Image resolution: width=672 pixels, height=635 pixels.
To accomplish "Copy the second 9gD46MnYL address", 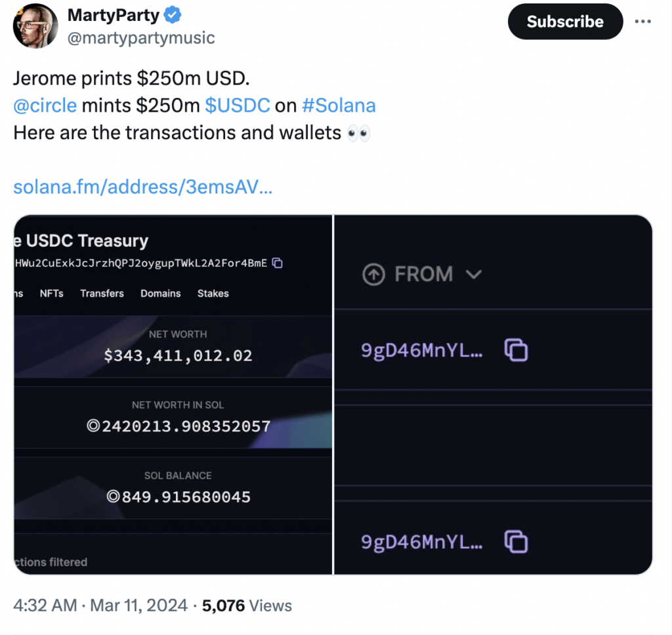I will tap(516, 542).
